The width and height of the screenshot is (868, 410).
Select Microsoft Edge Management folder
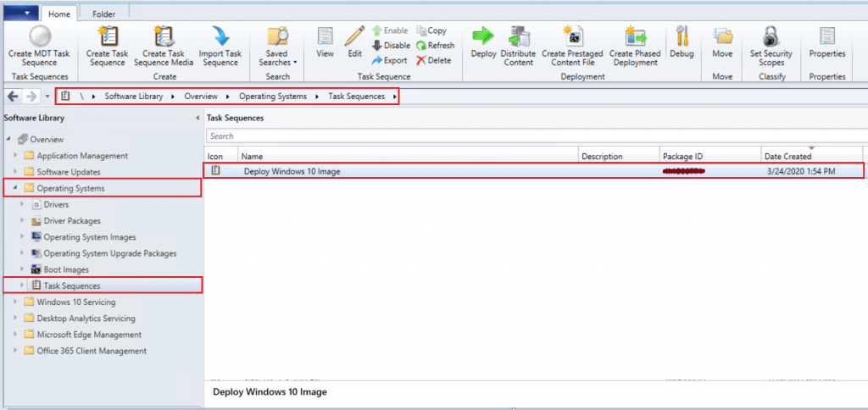pos(89,335)
